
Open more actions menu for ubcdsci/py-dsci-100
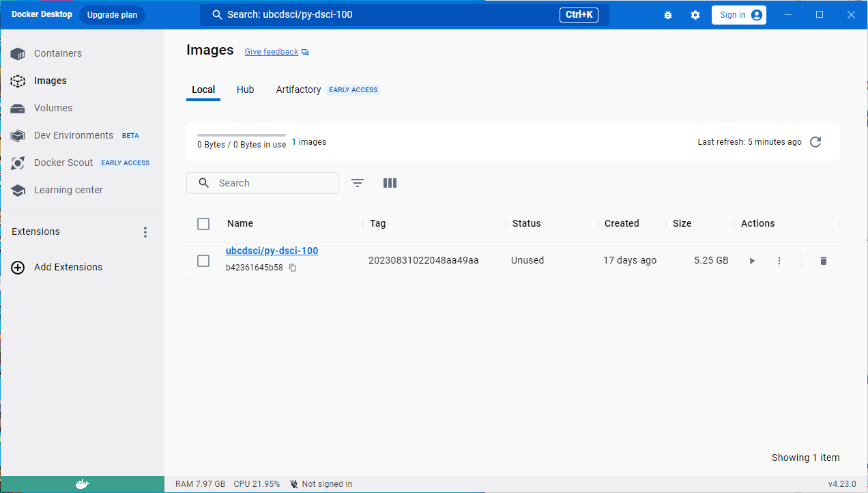point(779,261)
